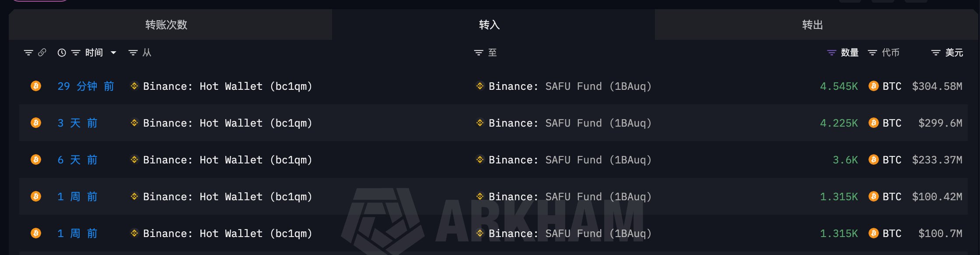
Task: Expand the 时间 sort dropdown arrow
Action: [x=113, y=53]
